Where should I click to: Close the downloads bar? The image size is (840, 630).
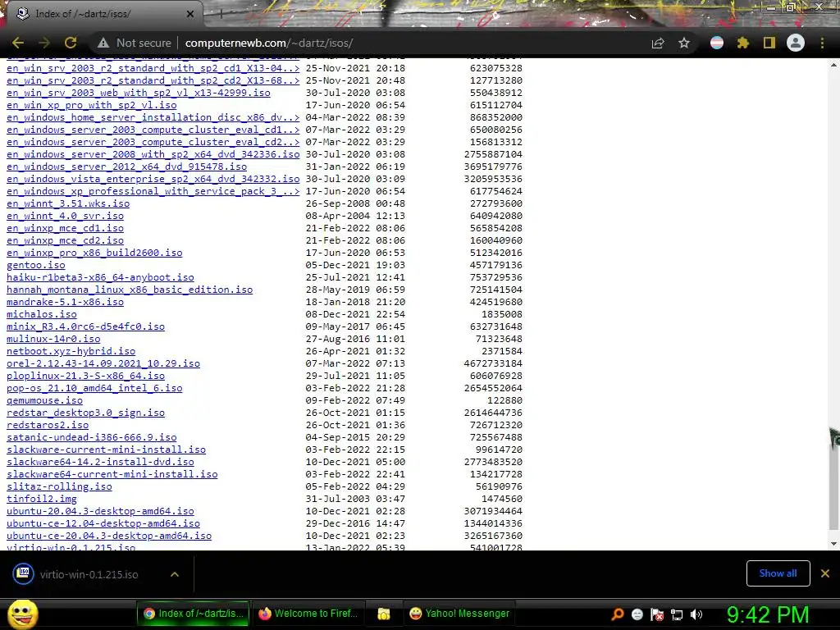tap(825, 573)
